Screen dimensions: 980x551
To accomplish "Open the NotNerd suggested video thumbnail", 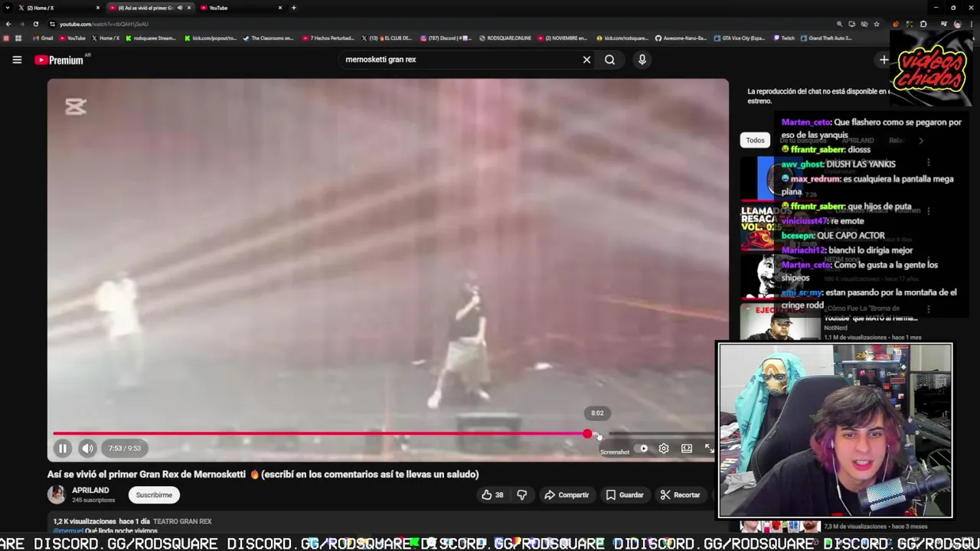I will [x=779, y=322].
